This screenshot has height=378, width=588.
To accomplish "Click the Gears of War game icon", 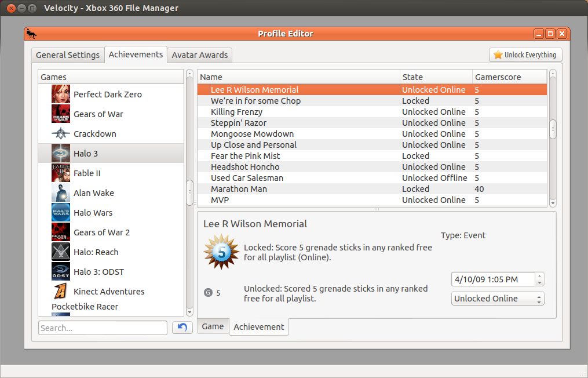I will coord(61,114).
